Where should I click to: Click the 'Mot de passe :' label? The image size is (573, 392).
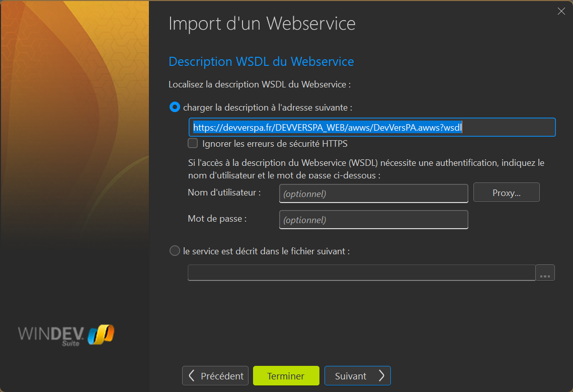[217, 219]
